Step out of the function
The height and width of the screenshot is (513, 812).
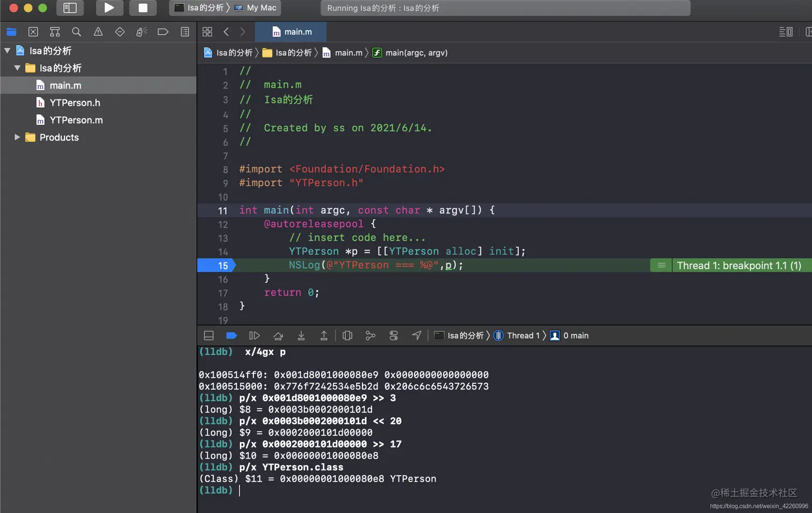324,335
